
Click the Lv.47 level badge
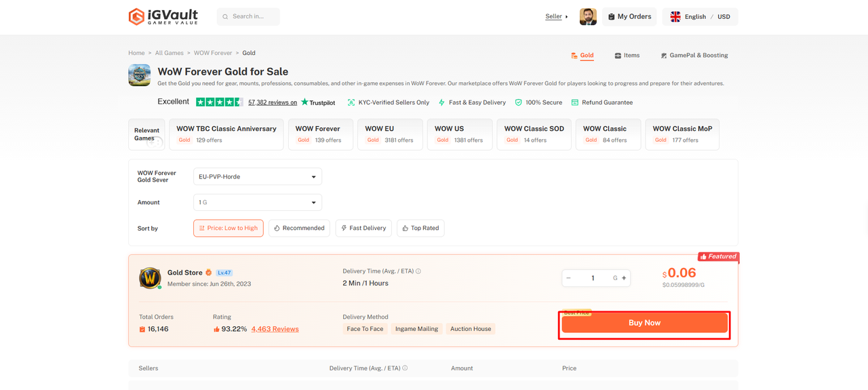click(x=224, y=273)
